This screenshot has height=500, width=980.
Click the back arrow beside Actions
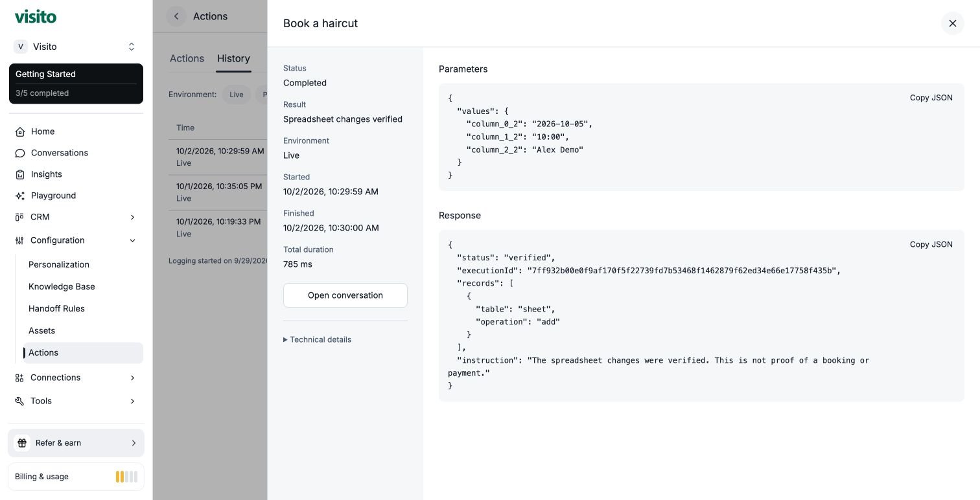point(176,16)
